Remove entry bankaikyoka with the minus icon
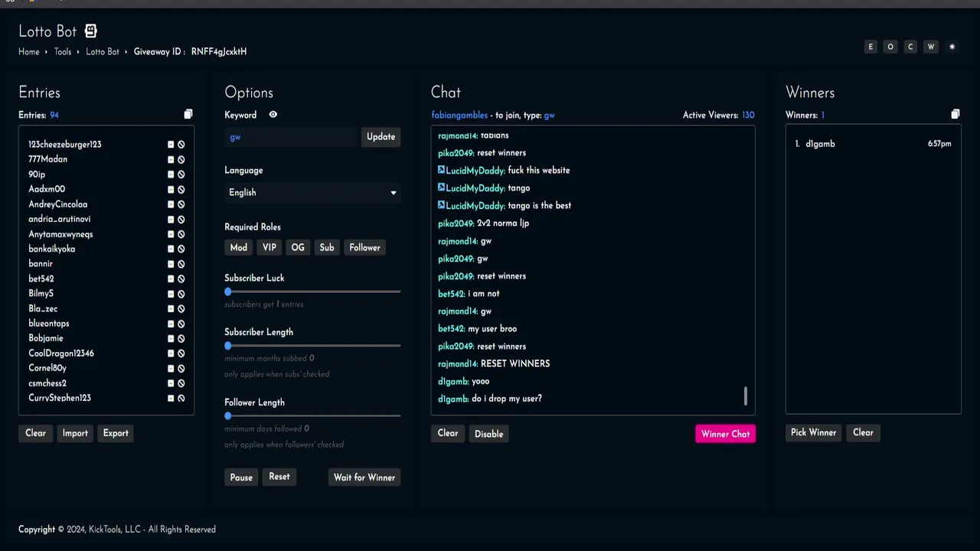The image size is (980, 551). (x=171, y=249)
